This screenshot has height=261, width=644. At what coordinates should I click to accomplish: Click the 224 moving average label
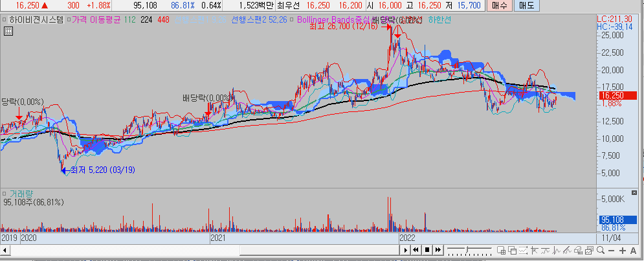pos(147,19)
